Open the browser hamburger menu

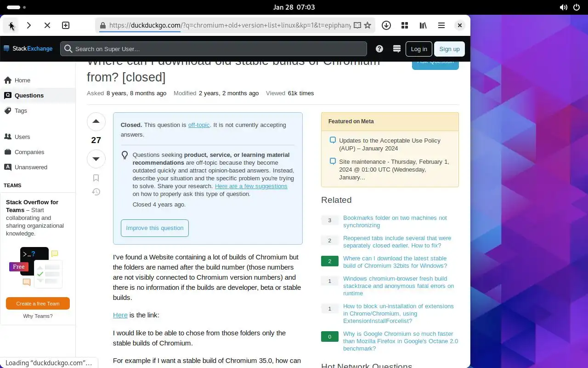(441, 25)
